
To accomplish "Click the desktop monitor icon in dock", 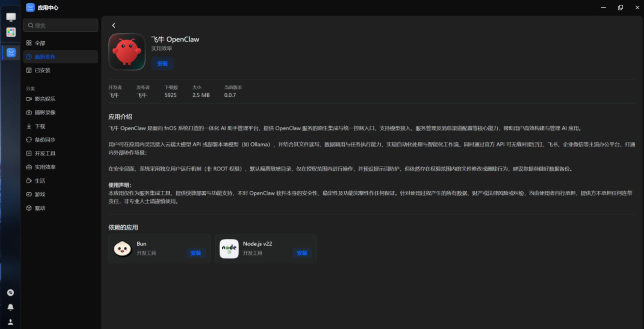I will pyautogui.click(x=11, y=17).
